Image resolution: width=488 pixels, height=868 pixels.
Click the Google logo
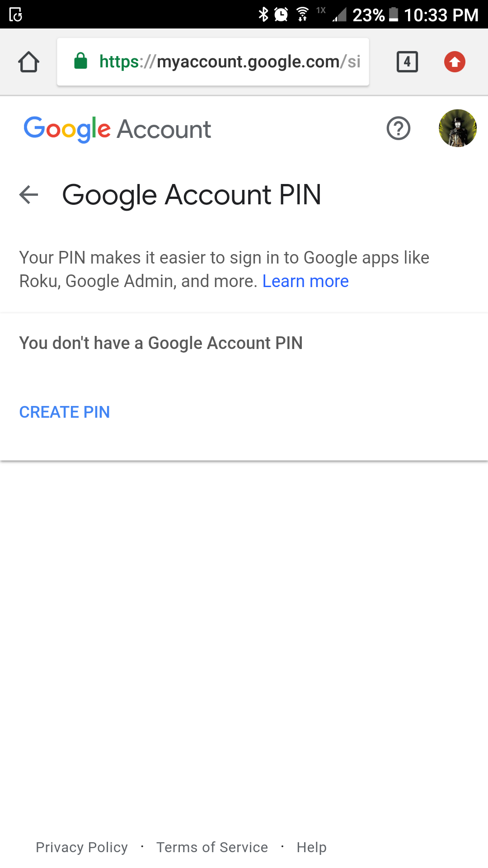pos(67,129)
